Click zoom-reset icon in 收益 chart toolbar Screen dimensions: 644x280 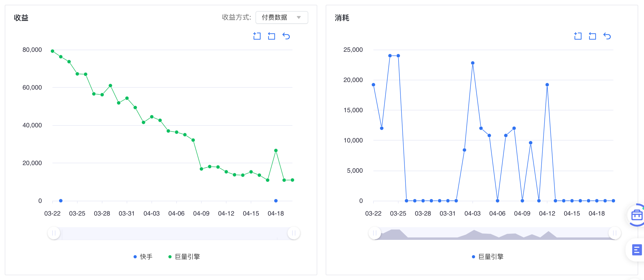pos(271,36)
